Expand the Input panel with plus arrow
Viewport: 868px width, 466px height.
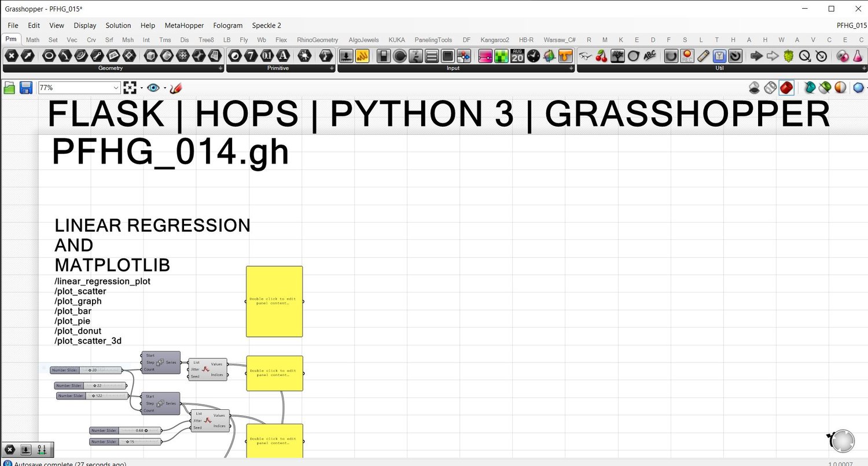click(572, 68)
